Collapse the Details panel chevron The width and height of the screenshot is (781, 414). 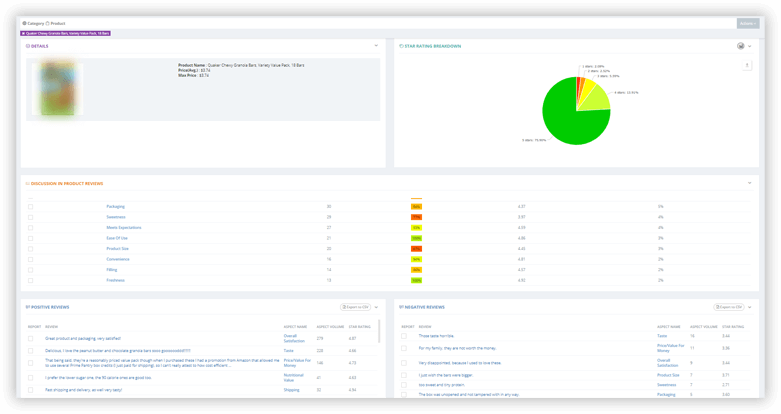click(376, 46)
